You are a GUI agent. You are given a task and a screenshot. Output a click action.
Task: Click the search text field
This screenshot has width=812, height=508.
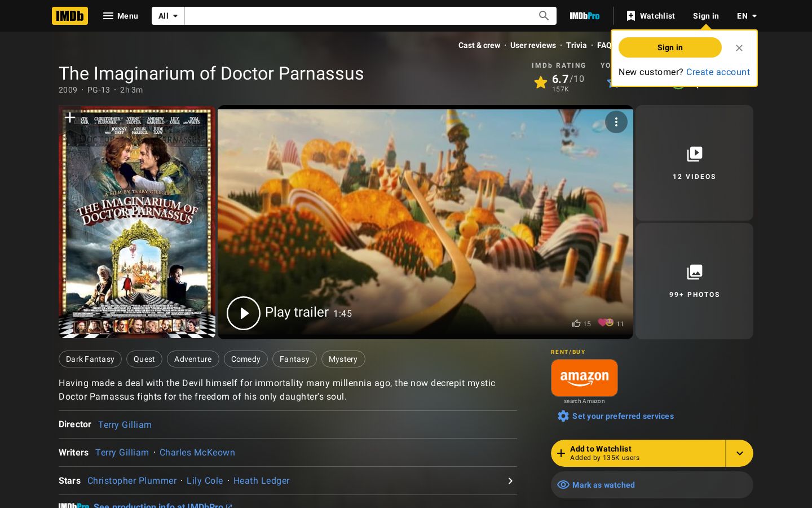(358, 16)
